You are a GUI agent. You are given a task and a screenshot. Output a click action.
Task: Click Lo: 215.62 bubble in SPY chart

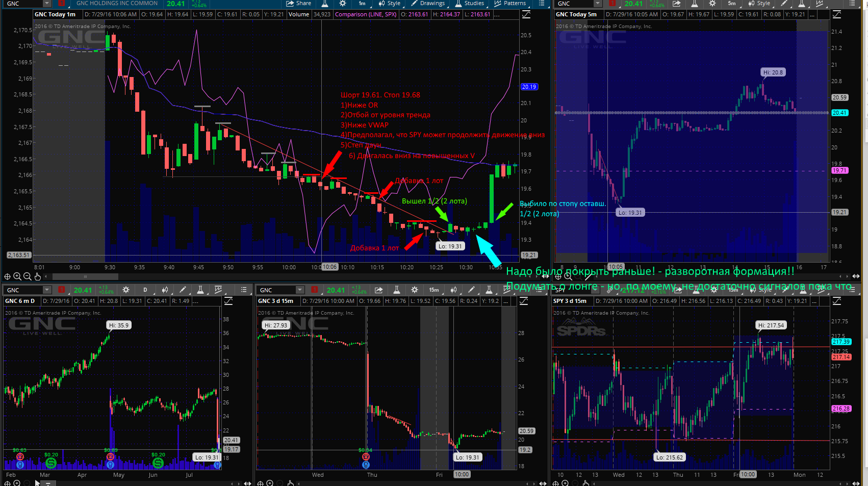point(670,457)
